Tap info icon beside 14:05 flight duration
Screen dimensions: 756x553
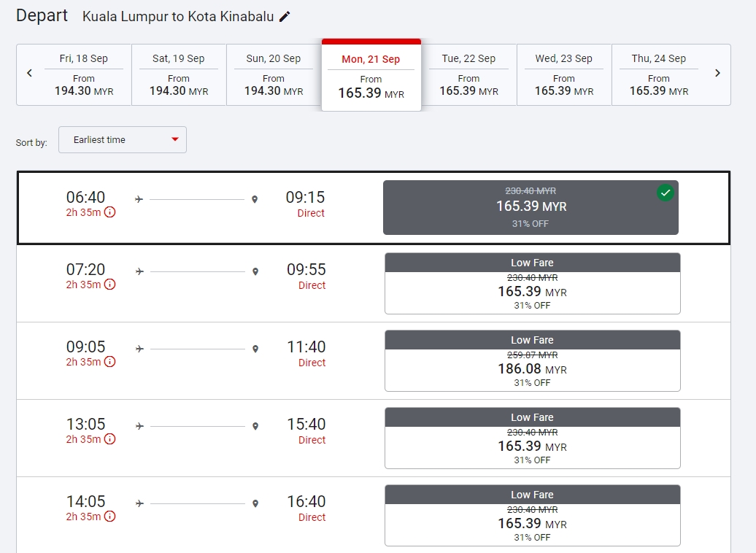(x=109, y=517)
